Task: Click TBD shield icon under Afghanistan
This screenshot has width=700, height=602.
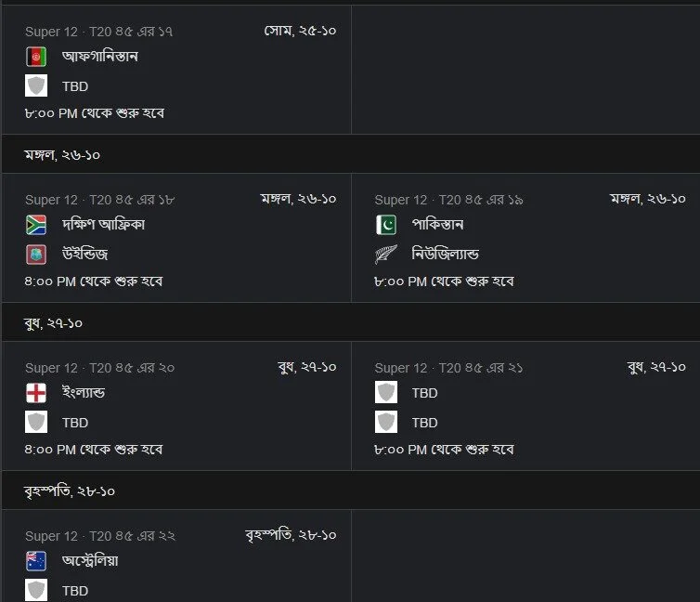Action: click(36, 85)
